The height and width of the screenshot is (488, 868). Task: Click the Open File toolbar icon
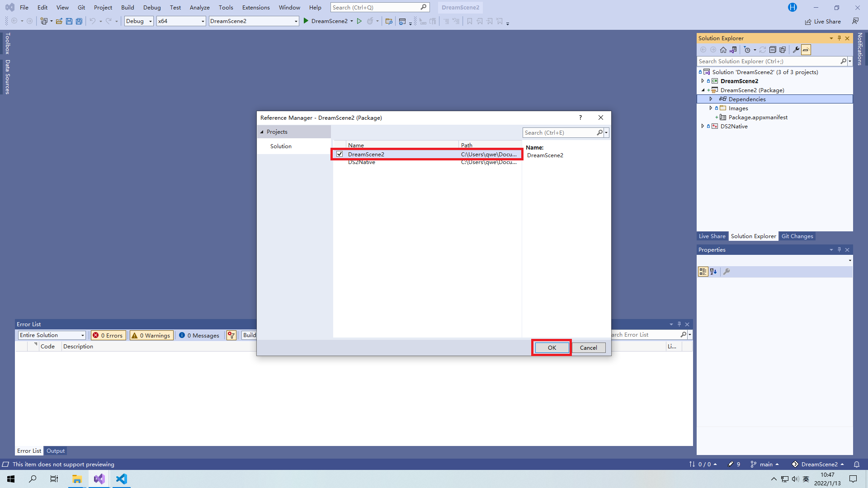coord(59,21)
